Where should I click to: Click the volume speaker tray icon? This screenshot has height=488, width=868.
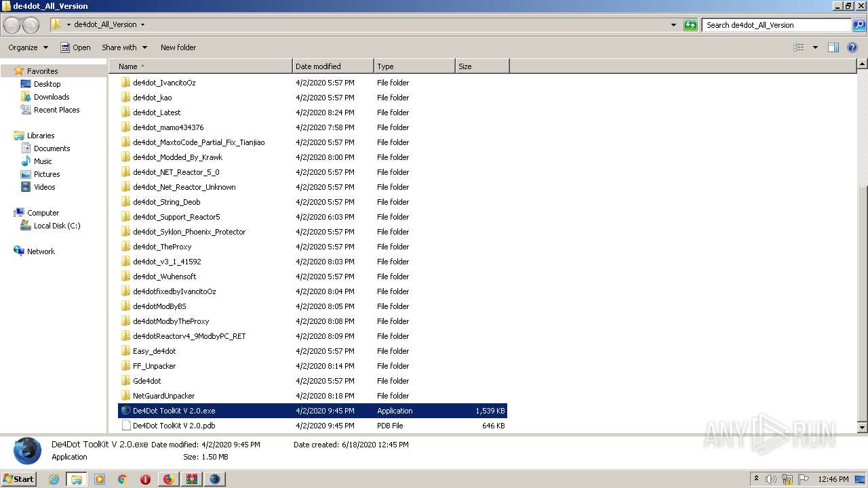[771, 479]
